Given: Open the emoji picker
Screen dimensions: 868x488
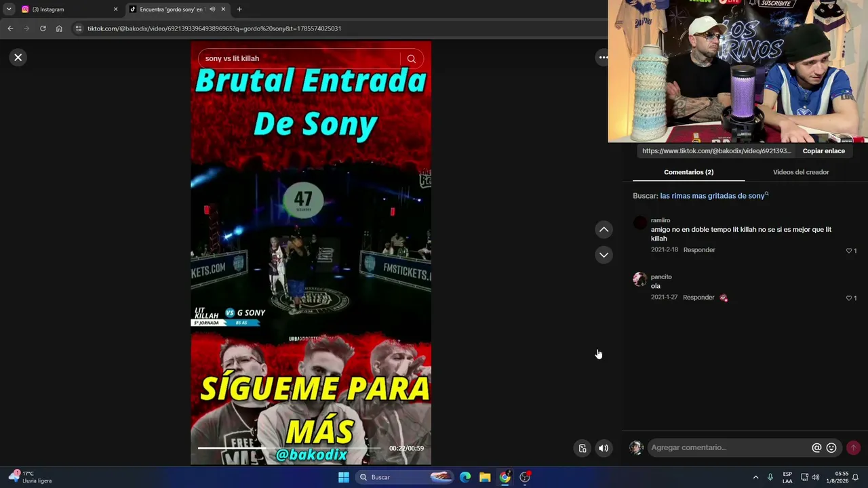Looking at the screenshot, I should click(831, 448).
